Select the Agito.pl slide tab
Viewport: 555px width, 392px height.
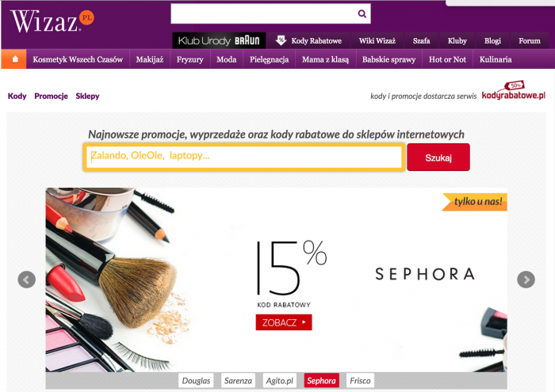click(x=280, y=381)
